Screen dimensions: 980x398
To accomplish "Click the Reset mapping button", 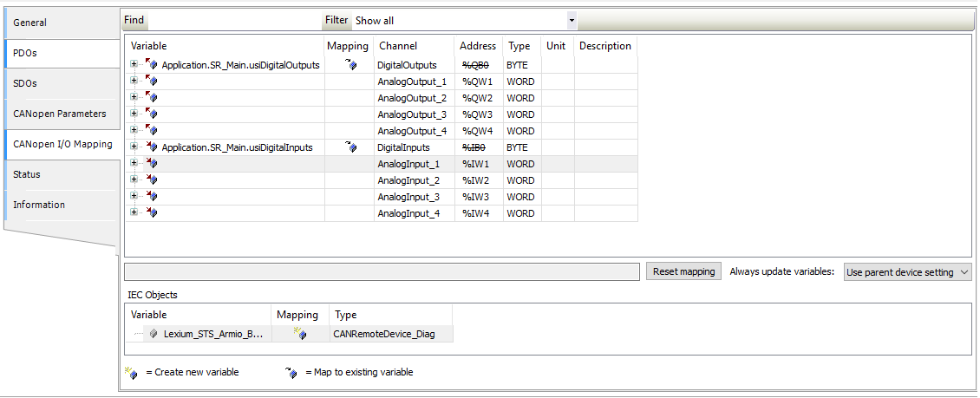I will click(x=683, y=271).
